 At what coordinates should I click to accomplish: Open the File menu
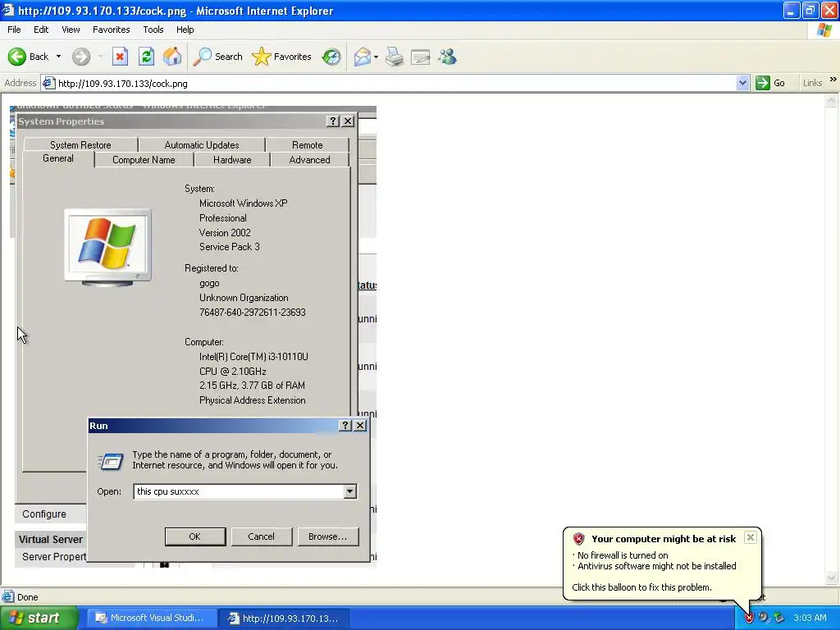[15, 30]
